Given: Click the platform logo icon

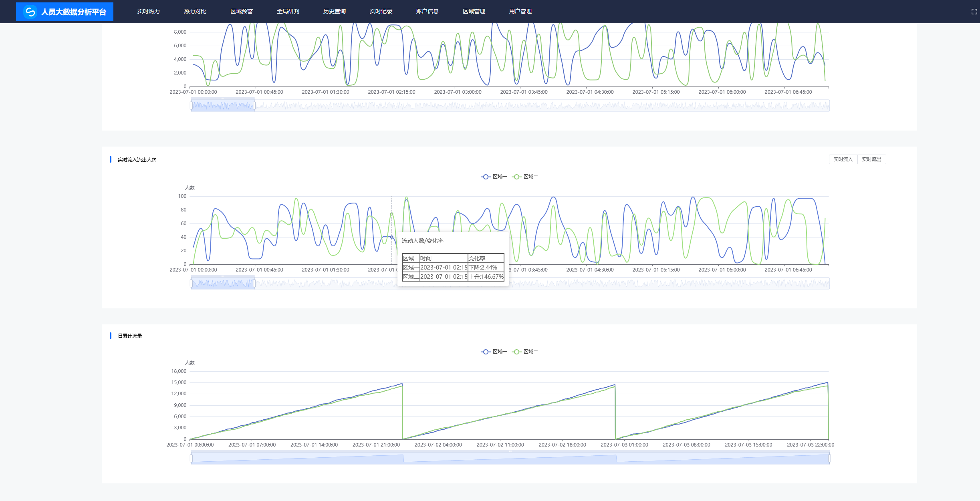Looking at the screenshot, I should point(30,12).
